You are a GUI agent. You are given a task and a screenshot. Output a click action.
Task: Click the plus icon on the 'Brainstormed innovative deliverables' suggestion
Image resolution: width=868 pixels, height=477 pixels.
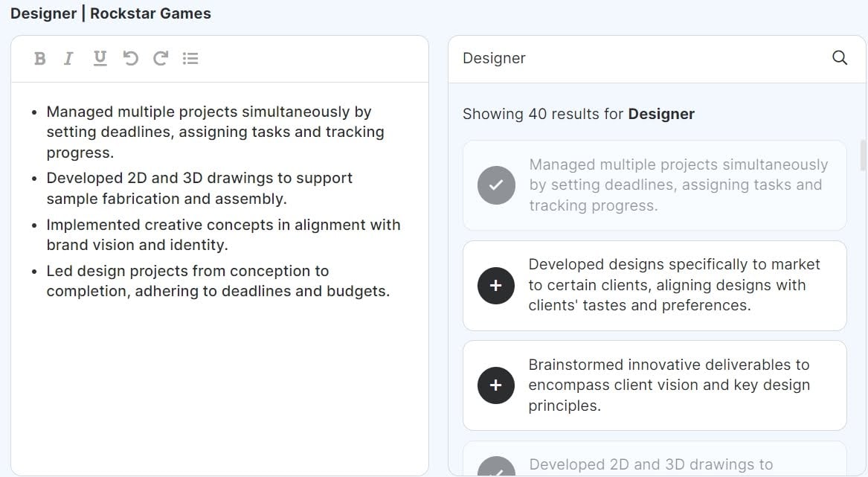coord(496,385)
